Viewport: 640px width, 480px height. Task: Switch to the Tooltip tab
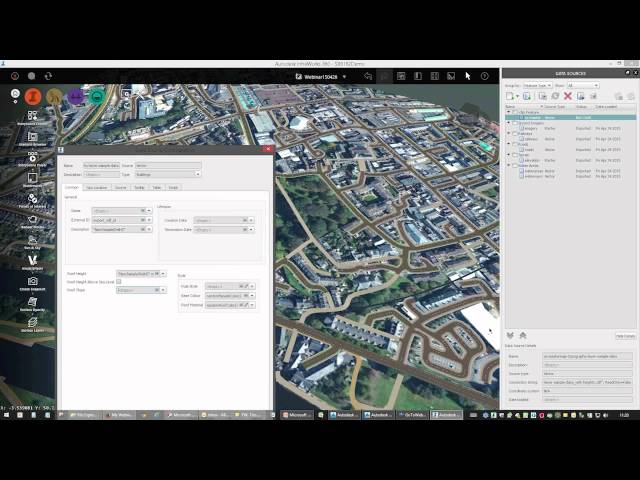[x=139, y=188]
